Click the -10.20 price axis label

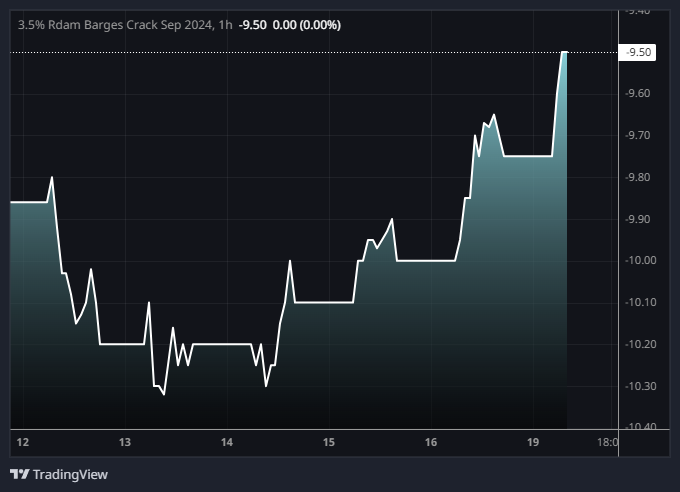639,344
